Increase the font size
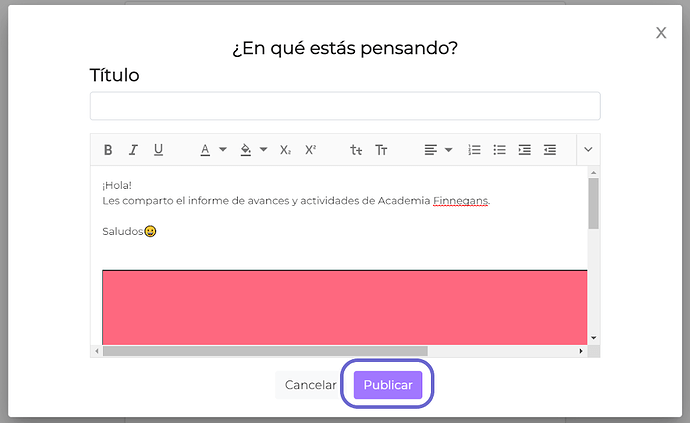Screen dimensions: 690x423 click(x=381, y=150)
